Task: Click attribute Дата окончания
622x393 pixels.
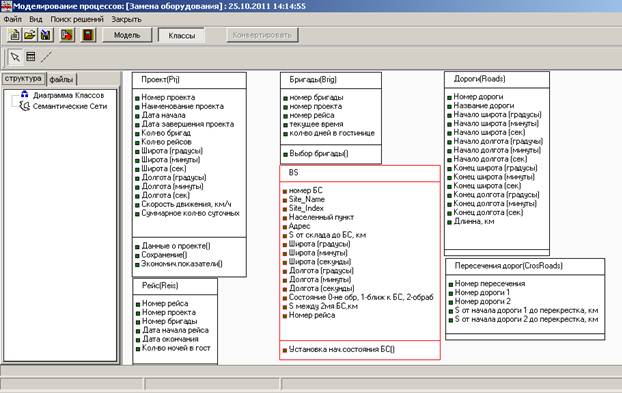Action: click(x=170, y=339)
